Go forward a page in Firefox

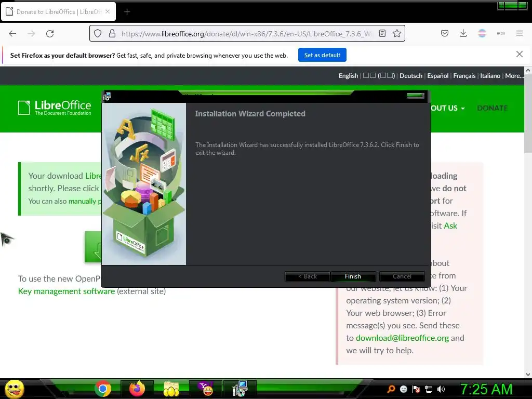[x=31, y=33]
